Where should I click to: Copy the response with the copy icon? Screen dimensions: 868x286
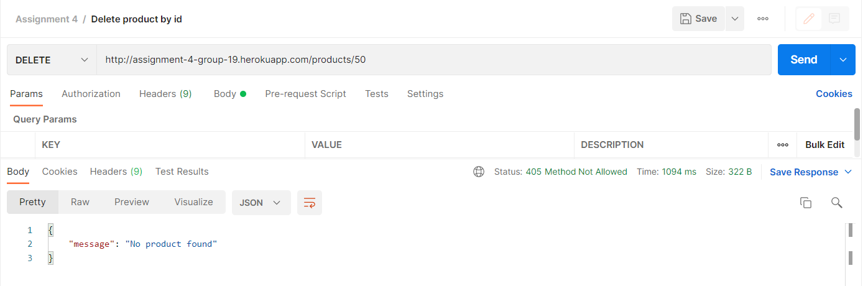pyautogui.click(x=806, y=203)
